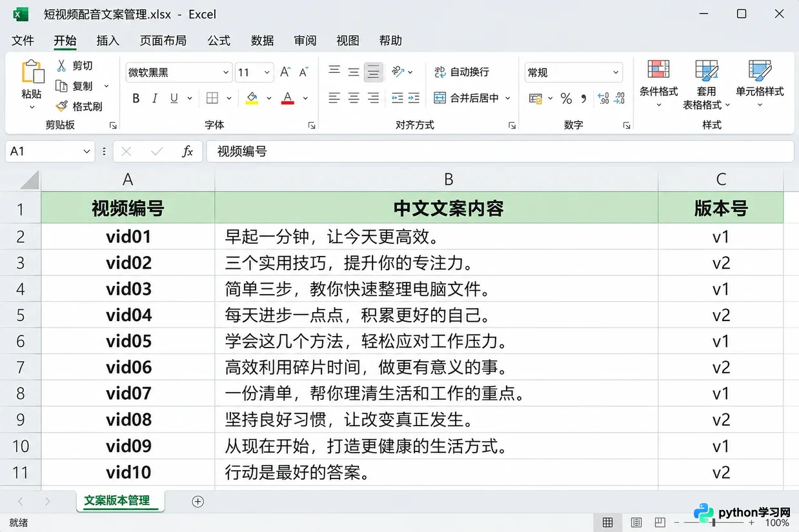Image resolution: width=799 pixels, height=532 pixels.
Task: Switch to the 审阅 tab
Action: tap(305, 41)
